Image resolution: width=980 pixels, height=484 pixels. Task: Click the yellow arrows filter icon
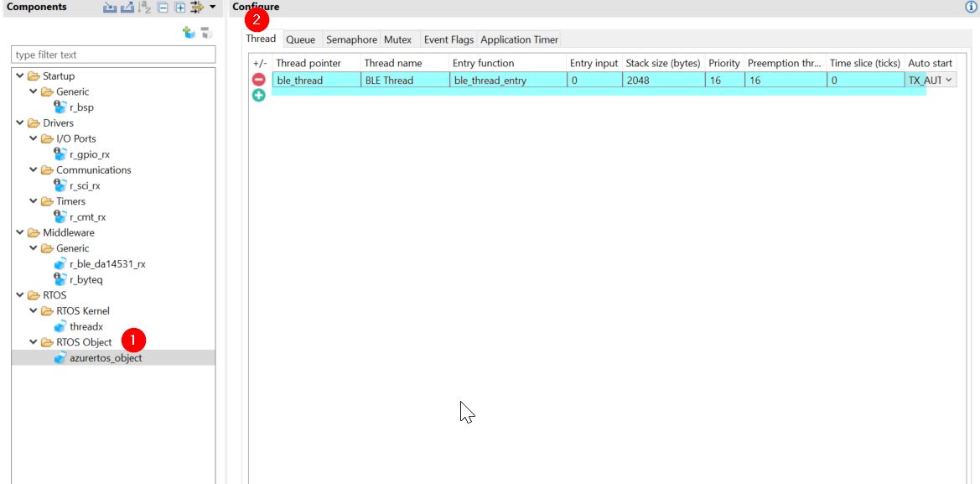pos(198,8)
